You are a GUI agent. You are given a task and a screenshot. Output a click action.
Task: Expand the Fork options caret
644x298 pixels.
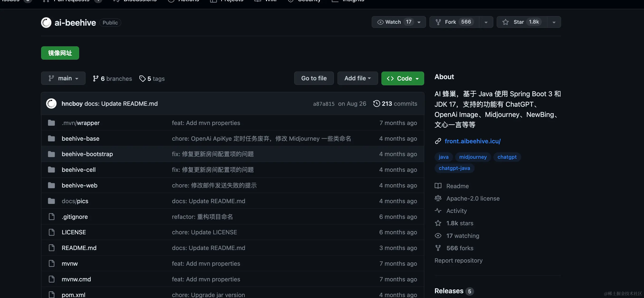pyautogui.click(x=486, y=22)
